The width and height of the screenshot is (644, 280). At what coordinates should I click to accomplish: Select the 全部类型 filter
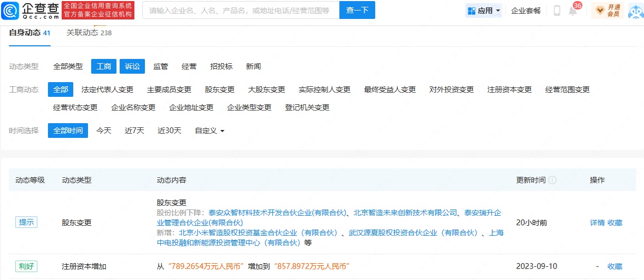click(68, 66)
